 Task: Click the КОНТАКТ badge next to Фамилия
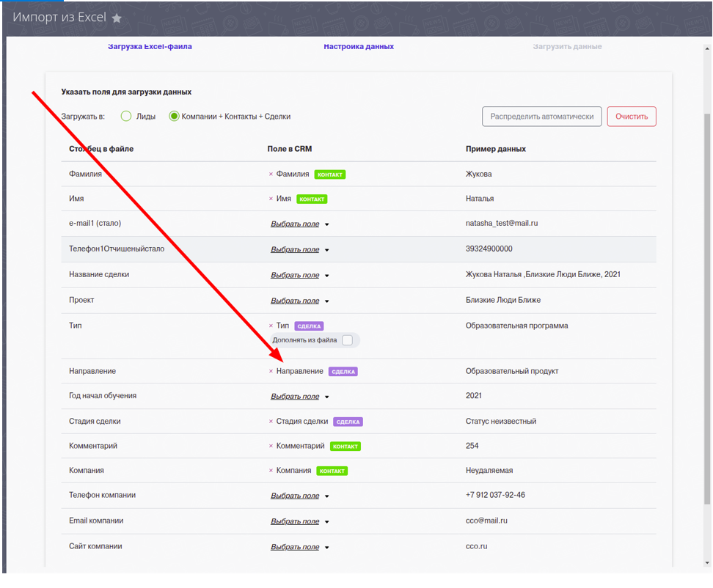pos(329,174)
